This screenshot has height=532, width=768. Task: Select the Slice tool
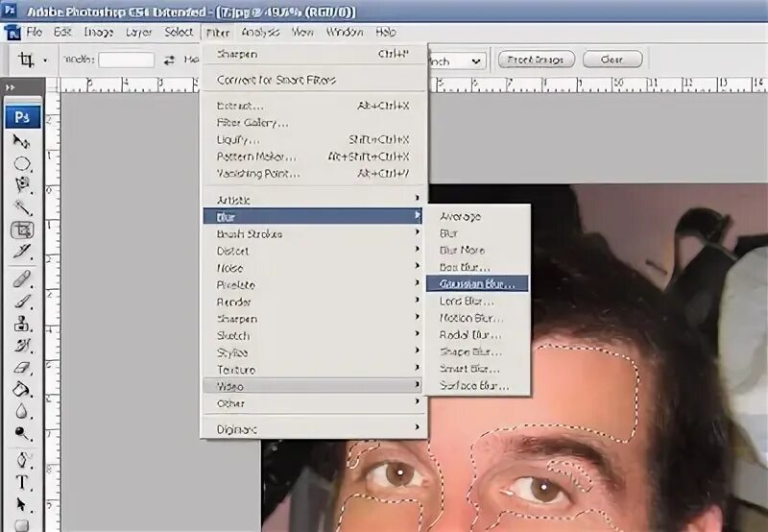coord(21,252)
